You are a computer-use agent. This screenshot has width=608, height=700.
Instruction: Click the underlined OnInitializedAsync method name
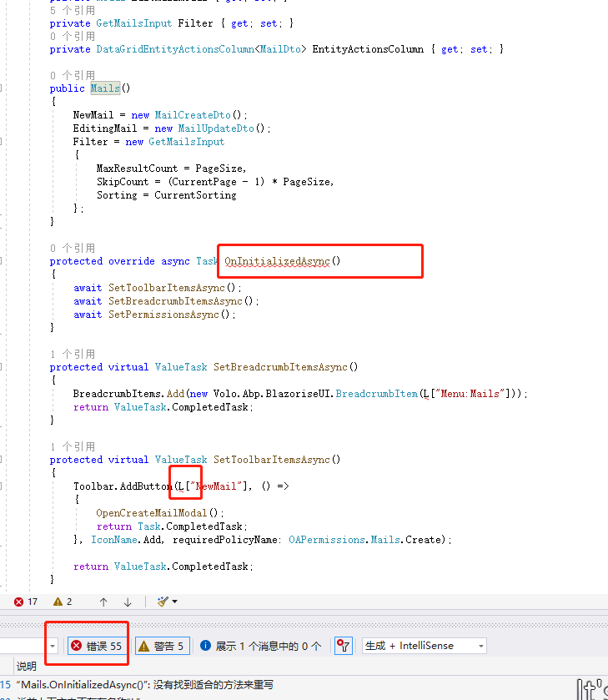pyautogui.click(x=277, y=261)
